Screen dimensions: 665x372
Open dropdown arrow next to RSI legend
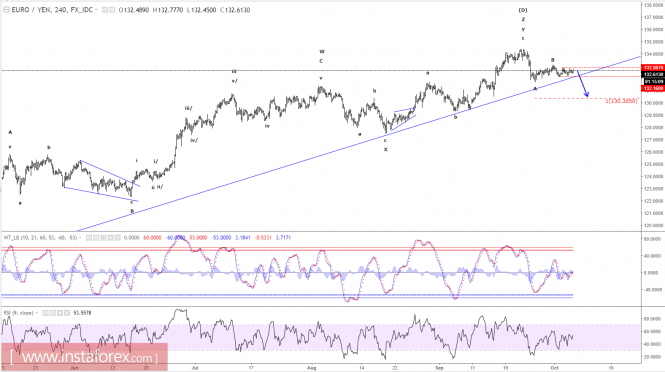[37, 313]
